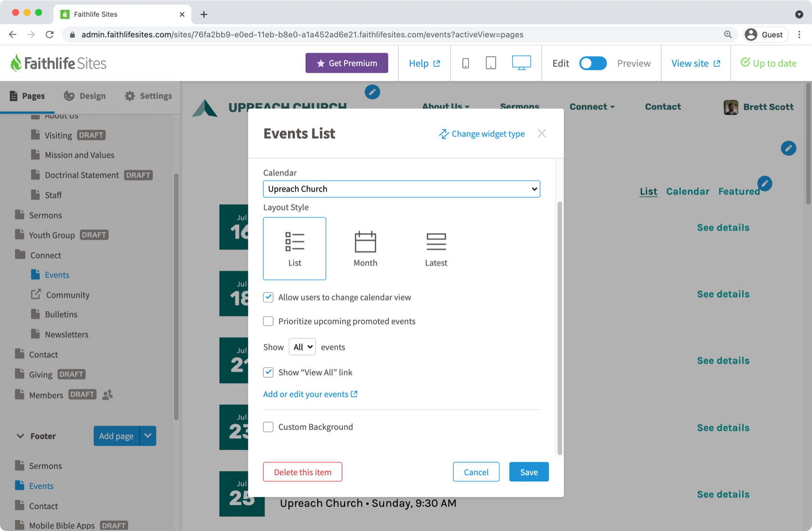Click the members group icon next to Members
The width and height of the screenshot is (812, 531).
[107, 394]
